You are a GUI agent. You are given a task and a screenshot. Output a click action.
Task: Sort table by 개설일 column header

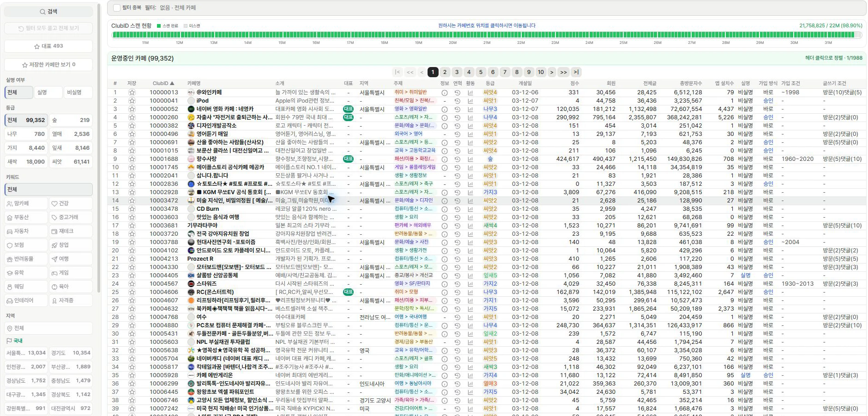click(x=525, y=84)
